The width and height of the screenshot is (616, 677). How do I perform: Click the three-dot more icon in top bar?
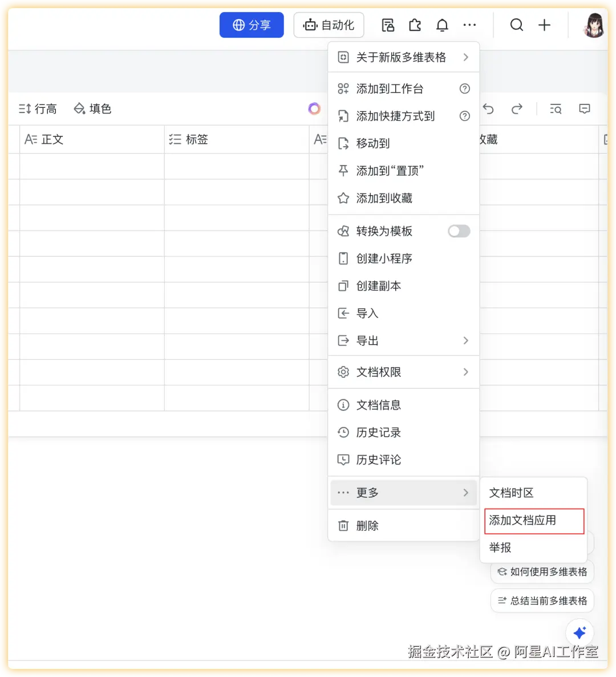click(x=469, y=25)
